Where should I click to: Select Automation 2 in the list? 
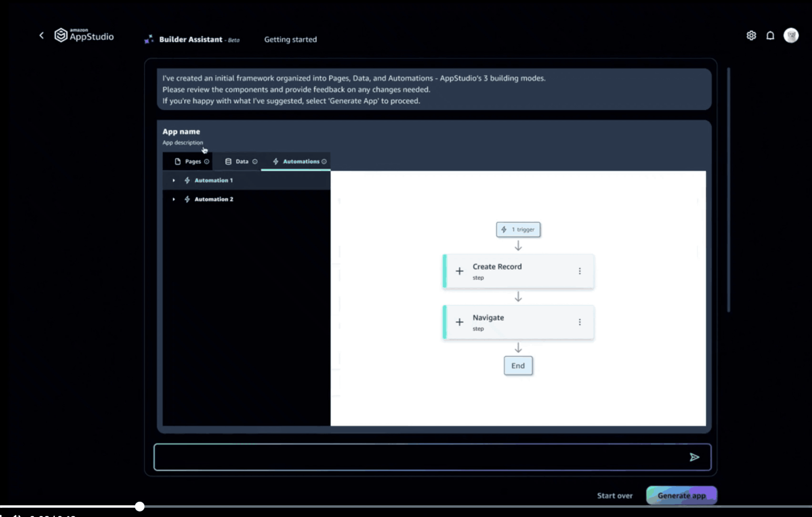coord(214,199)
